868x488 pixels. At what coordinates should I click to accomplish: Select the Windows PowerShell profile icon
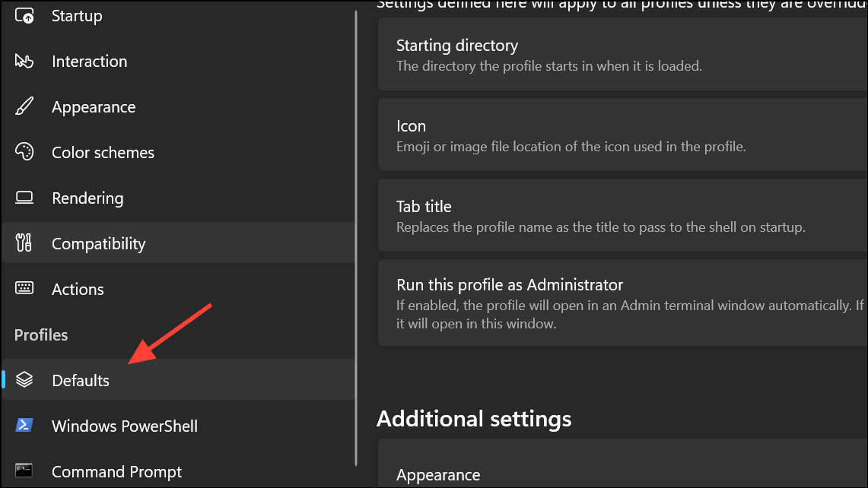(x=24, y=425)
